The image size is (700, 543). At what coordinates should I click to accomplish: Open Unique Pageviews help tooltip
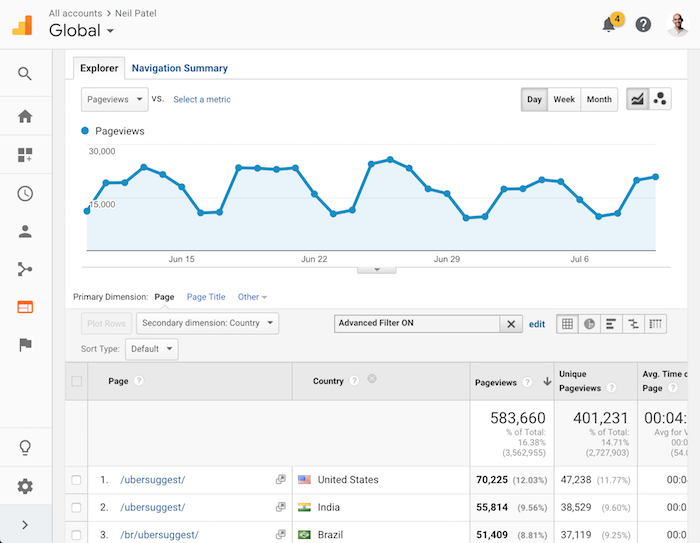coord(612,388)
